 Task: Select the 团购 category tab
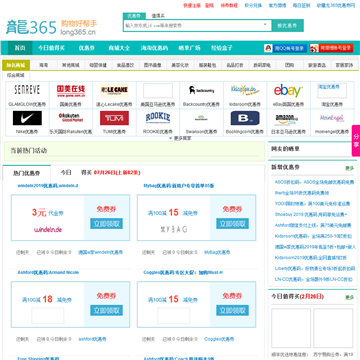289,65
